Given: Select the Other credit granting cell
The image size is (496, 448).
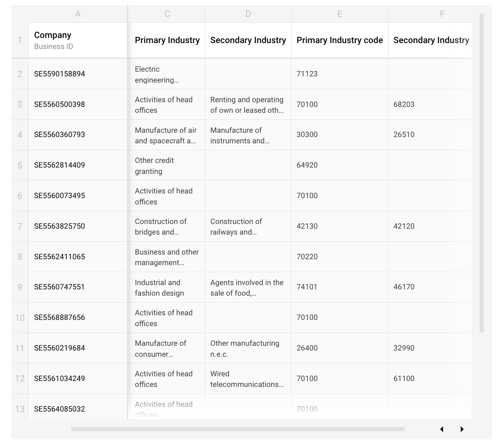Looking at the screenshot, I should coord(167,166).
